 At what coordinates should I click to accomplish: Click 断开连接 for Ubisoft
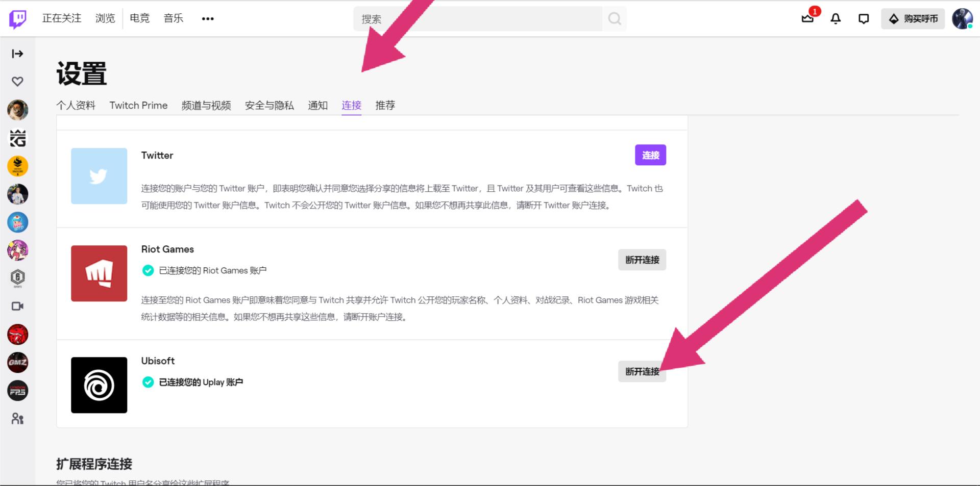tap(642, 371)
